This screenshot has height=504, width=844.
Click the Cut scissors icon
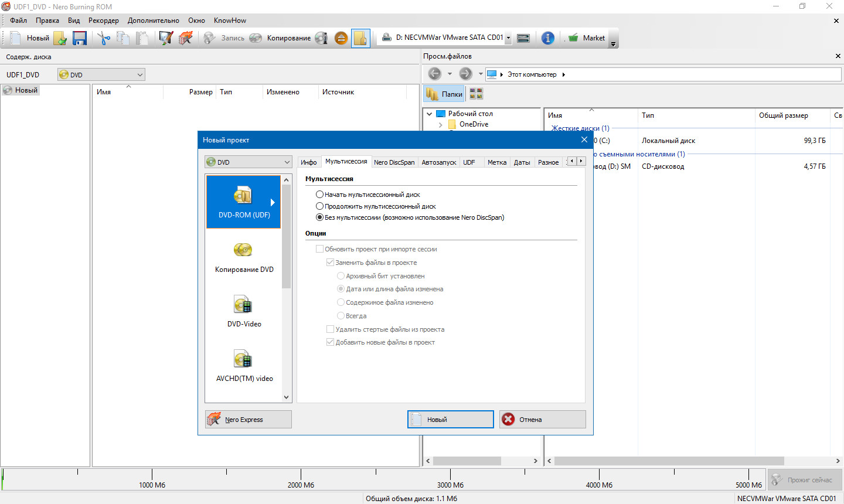[x=104, y=38]
